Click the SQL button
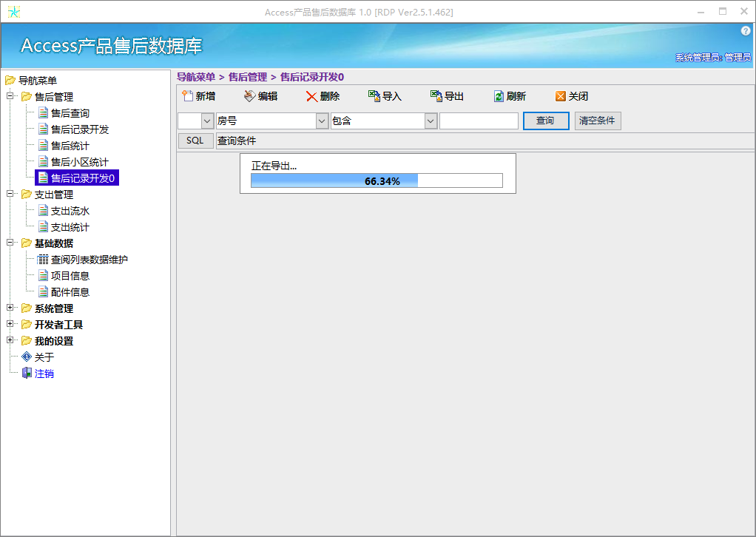Image resolution: width=756 pixels, height=537 pixels. [195, 141]
